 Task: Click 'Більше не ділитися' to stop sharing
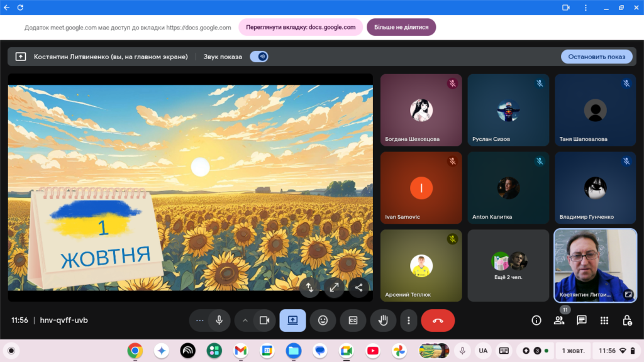tap(401, 28)
